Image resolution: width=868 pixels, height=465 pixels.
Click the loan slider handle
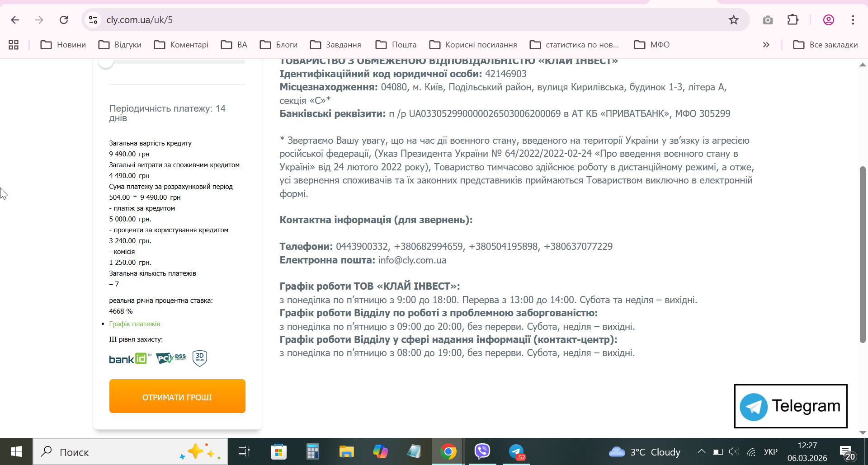tap(106, 62)
